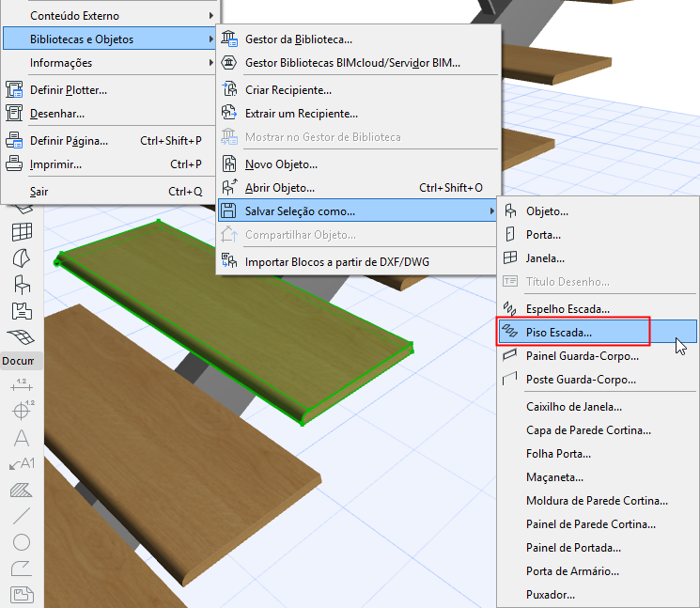
Task: Choose Extrair um Recipiente entry
Action: pyautogui.click(x=357, y=114)
